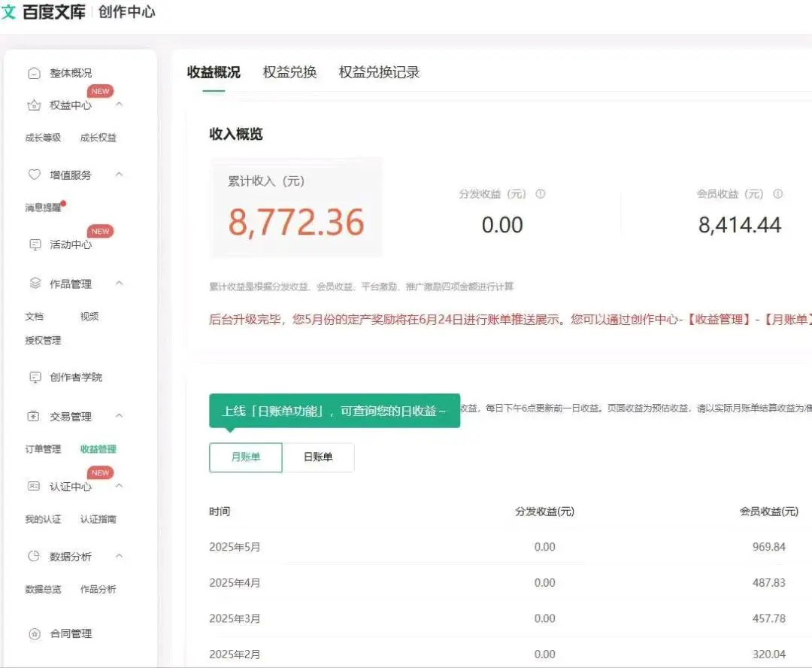
Task: Click the 增值服务 heart icon
Action: [x=34, y=175]
